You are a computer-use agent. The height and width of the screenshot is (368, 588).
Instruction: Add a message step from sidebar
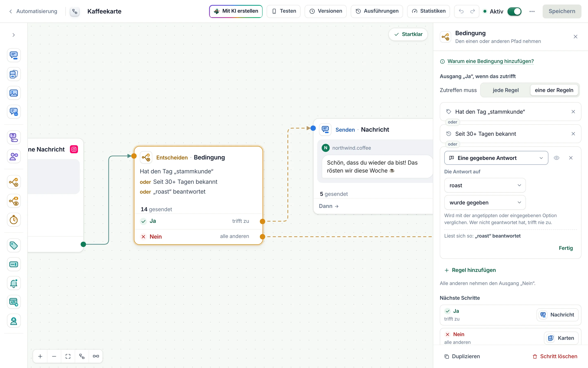click(x=14, y=55)
